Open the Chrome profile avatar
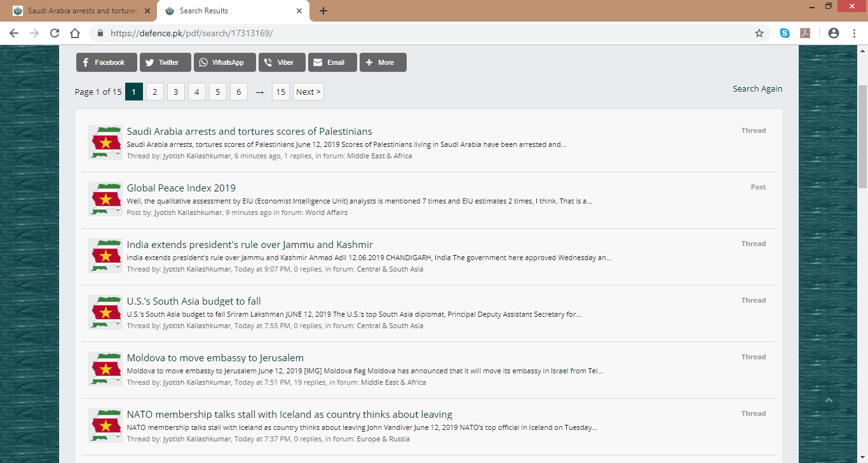The height and width of the screenshot is (463, 868). [834, 33]
